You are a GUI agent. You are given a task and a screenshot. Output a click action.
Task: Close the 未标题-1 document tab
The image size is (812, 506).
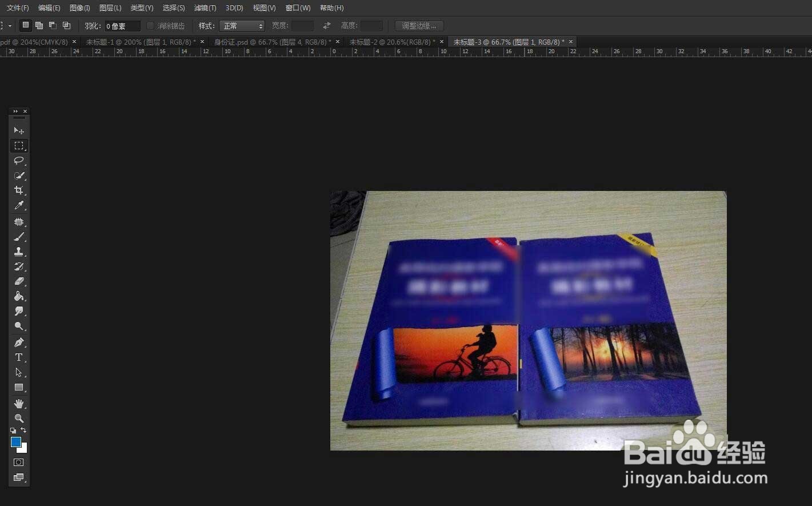pos(202,42)
